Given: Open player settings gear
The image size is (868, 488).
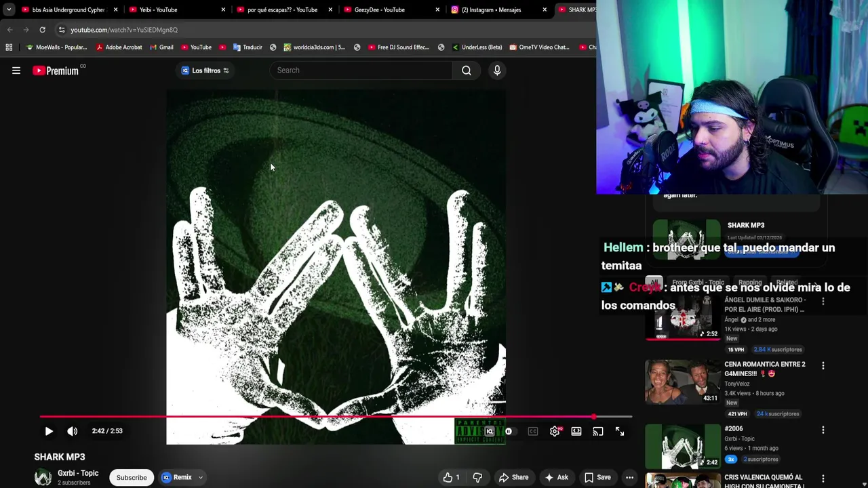Looking at the screenshot, I should tap(555, 431).
